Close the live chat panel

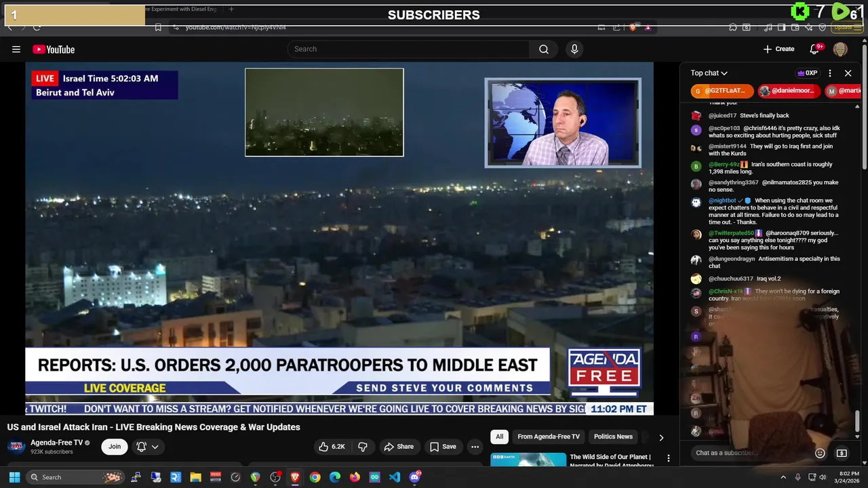tap(848, 73)
